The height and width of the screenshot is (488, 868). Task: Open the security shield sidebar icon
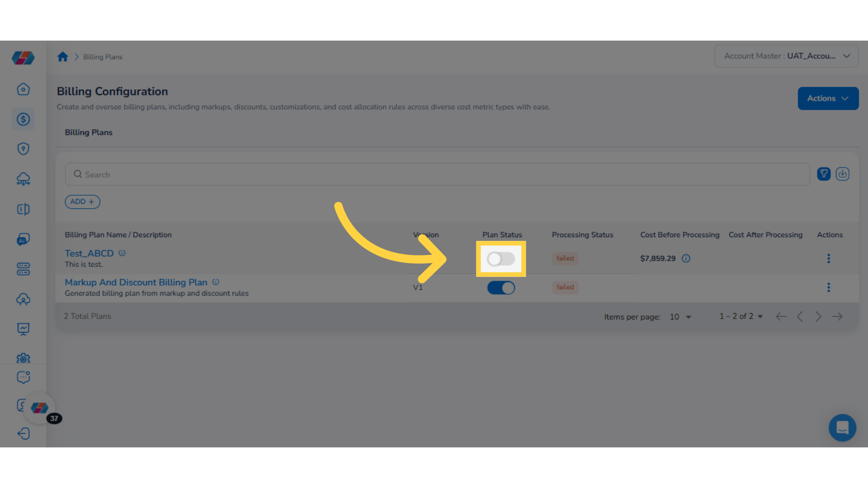[x=23, y=149]
